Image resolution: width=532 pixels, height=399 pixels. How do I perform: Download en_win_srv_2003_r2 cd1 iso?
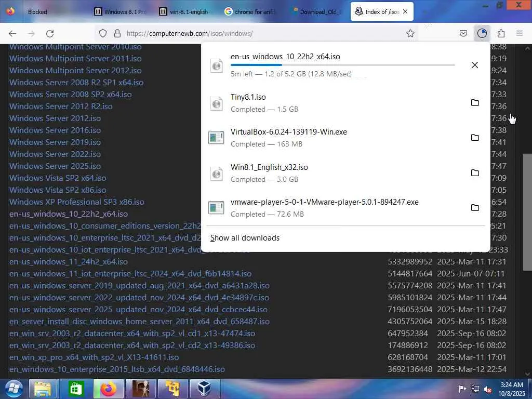click(132, 333)
